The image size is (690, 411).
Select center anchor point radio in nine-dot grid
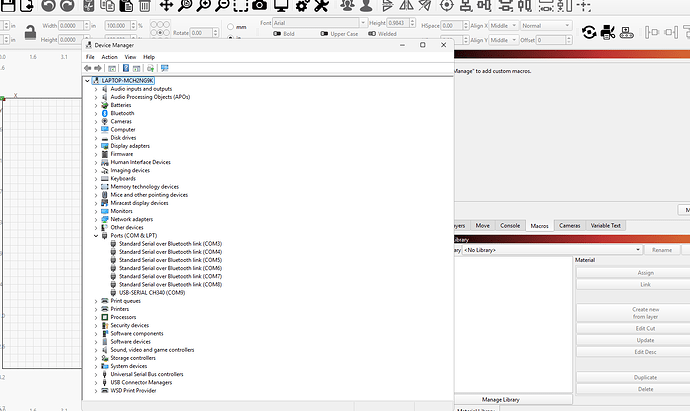coord(160,33)
